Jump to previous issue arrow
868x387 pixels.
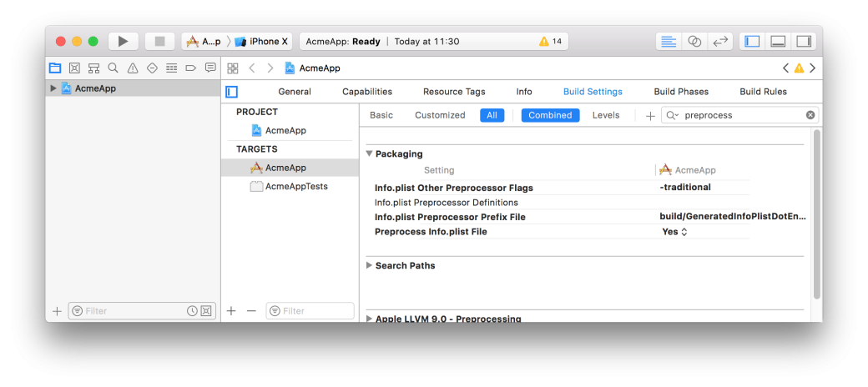pos(785,68)
